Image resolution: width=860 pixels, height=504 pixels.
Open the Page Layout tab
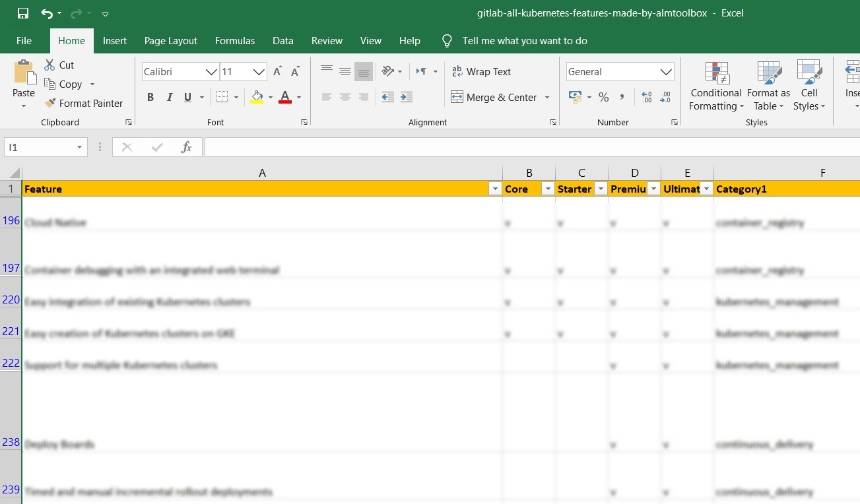(x=170, y=41)
